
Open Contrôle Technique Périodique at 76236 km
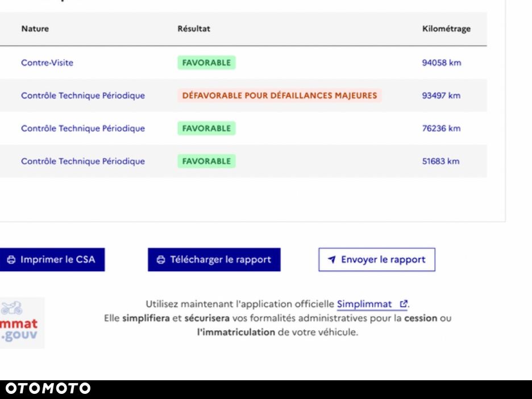[83, 128]
